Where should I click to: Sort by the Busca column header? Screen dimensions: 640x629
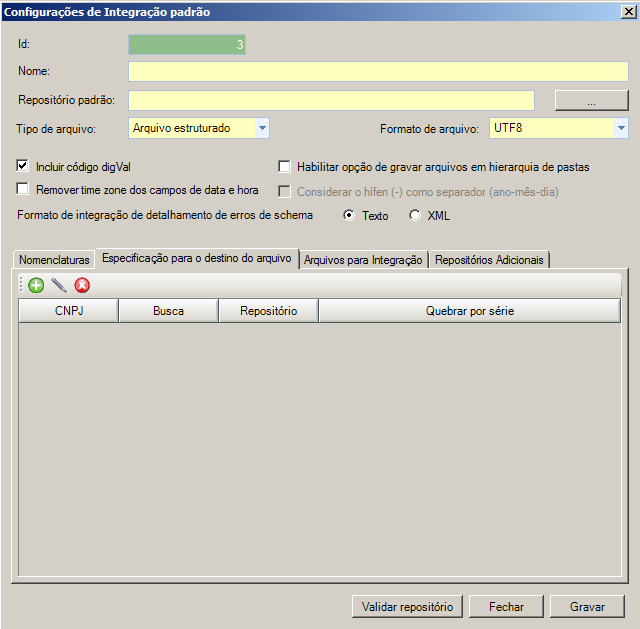tap(169, 311)
